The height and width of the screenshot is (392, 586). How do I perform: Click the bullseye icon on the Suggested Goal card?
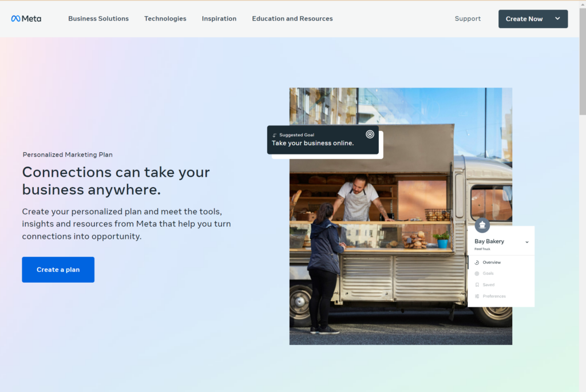[x=370, y=134]
